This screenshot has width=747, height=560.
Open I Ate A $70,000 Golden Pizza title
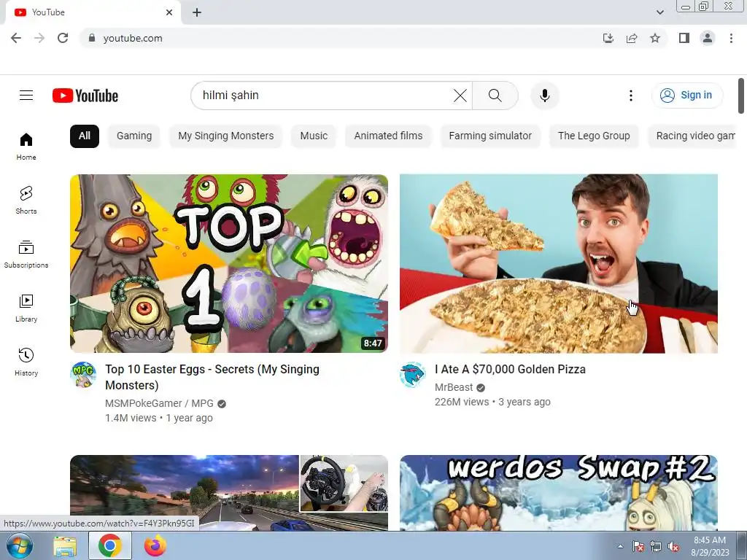tap(510, 370)
